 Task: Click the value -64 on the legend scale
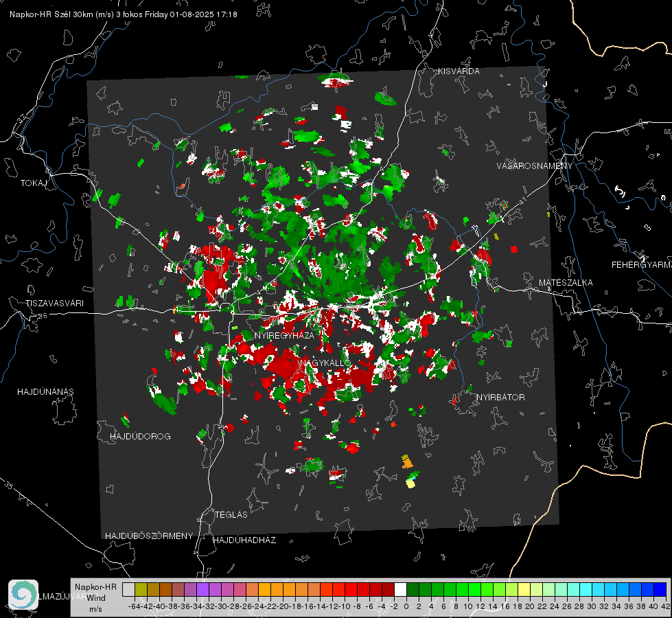pos(135,607)
